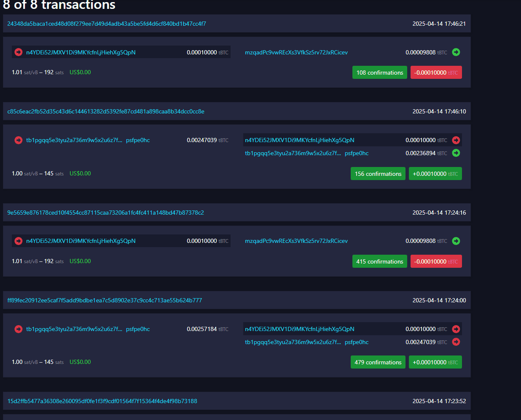Click red input arrow icon in 17:24:00 transaction
The image size is (521, 420).
[x=19, y=329]
